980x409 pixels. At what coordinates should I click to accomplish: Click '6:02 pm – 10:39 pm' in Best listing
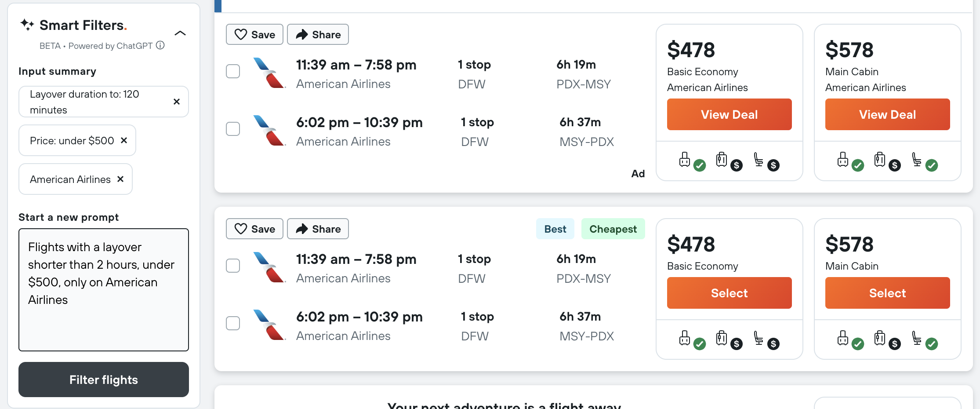tap(359, 317)
